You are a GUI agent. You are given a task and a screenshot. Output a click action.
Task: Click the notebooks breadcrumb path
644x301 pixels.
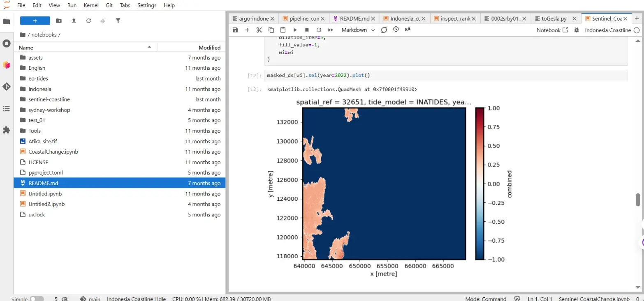click(x=44, y=35)
